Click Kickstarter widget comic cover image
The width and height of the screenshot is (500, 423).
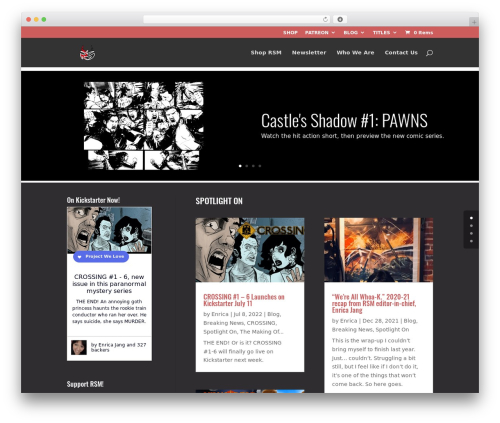pos(109,230)
